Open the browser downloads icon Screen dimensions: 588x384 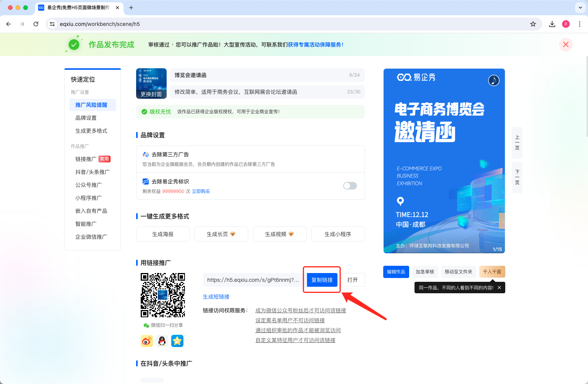[x=552, y=24]
